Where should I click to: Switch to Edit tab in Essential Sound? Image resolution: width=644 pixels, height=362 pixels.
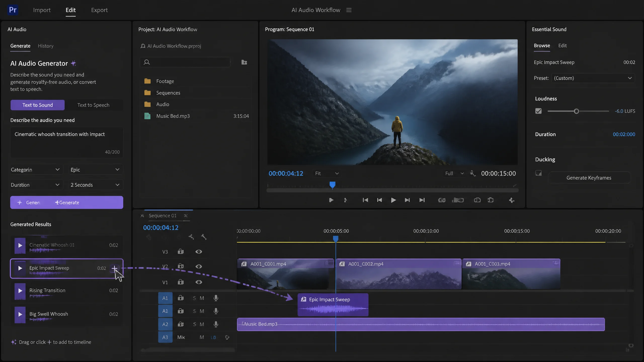click(x=562, y=46)
